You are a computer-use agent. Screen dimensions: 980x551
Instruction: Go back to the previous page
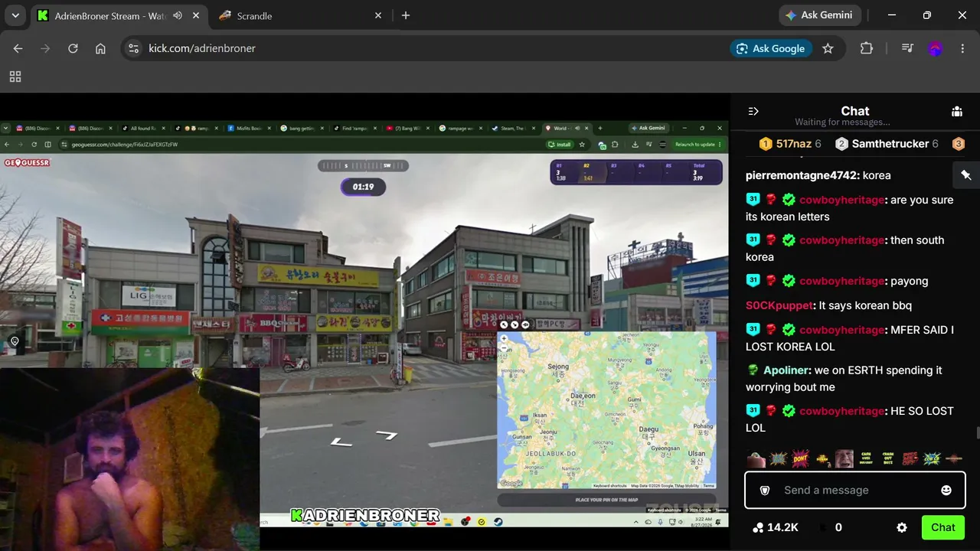pos(18,48)
